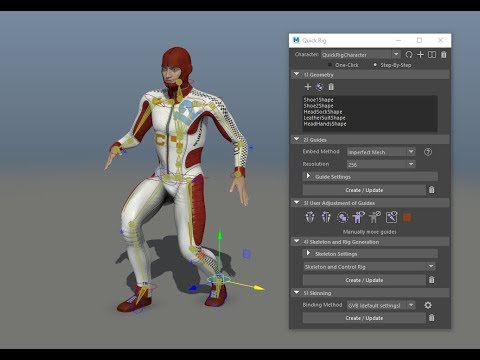This screenshot has height=360, width=480.
Task: Click the second guide mirroring icon
Action: pos(326,217)
